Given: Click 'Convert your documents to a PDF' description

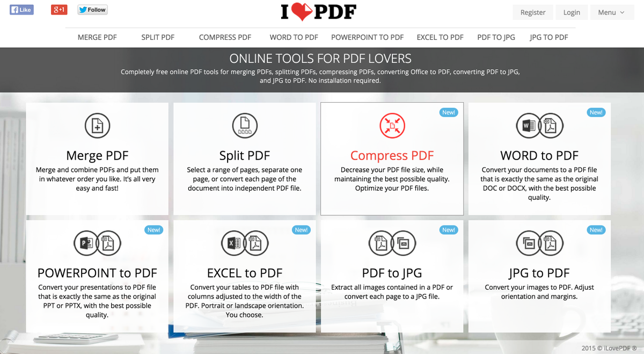Looking at the screenshot, I should pos(539,183).
